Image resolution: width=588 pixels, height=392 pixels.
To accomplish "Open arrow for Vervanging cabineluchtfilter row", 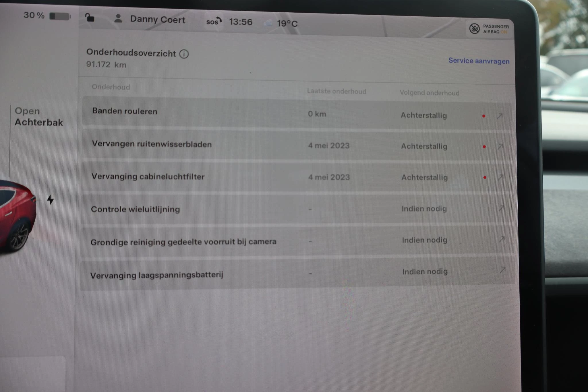I will coord(501,177).
